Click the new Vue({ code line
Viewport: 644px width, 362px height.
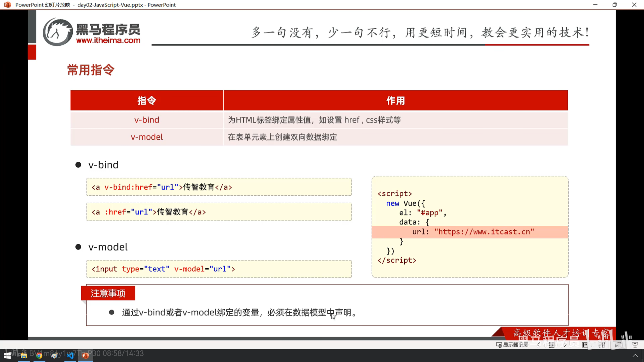(x=406, y=203)
